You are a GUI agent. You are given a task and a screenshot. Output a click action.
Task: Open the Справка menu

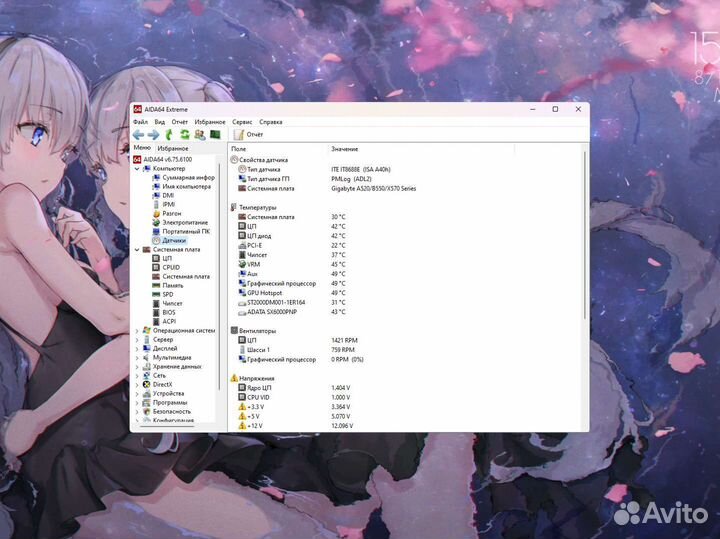coord(270,122)
